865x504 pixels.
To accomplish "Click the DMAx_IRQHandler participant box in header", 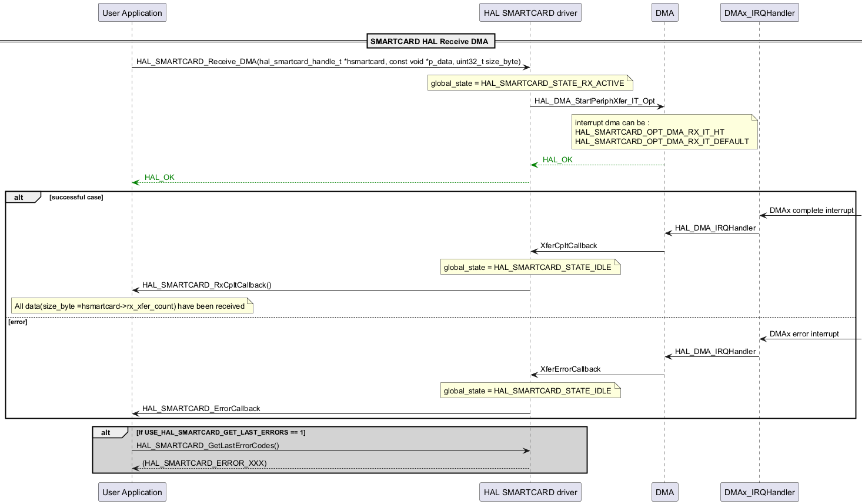I will point(759,13).
